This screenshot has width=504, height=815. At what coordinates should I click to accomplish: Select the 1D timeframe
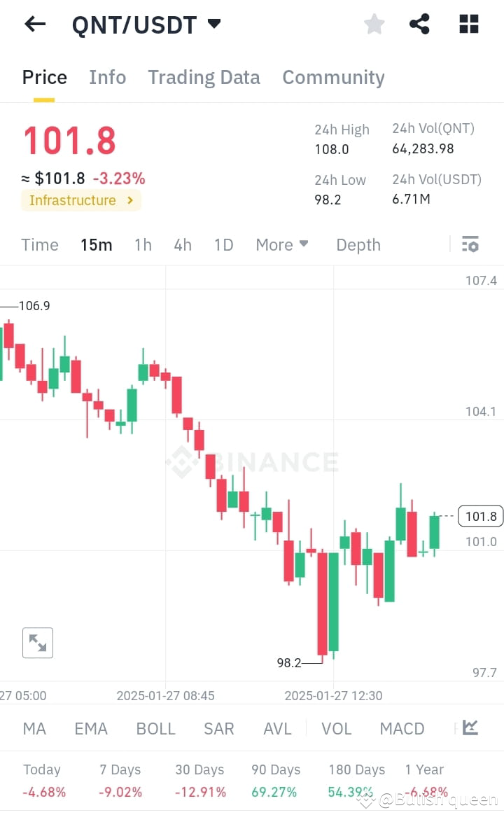223,244
